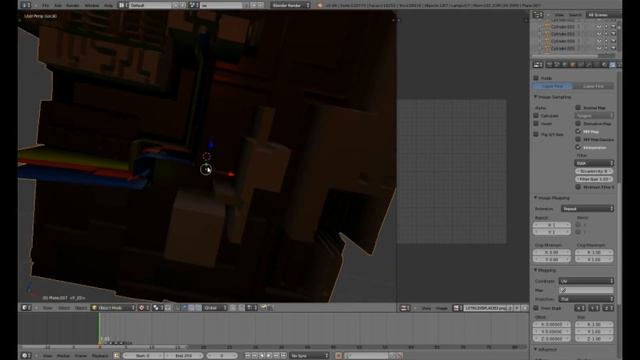Enable the Mirror X checkbox
Viewport: 640px width, 360px height.
[578, 224]
